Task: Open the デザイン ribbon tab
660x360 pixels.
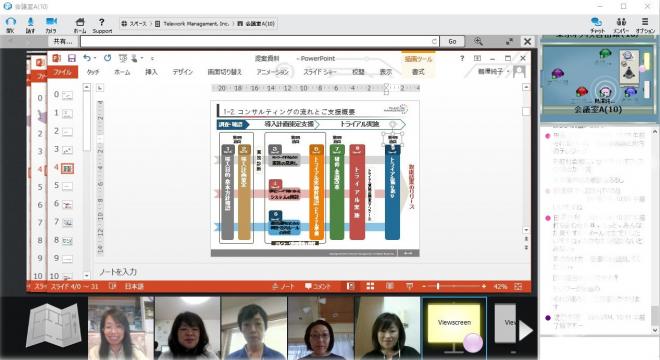Action: [x=182, y=72]
